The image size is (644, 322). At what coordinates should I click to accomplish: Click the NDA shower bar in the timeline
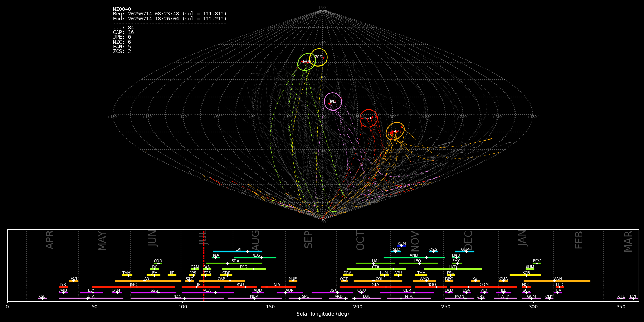point(254,298)
